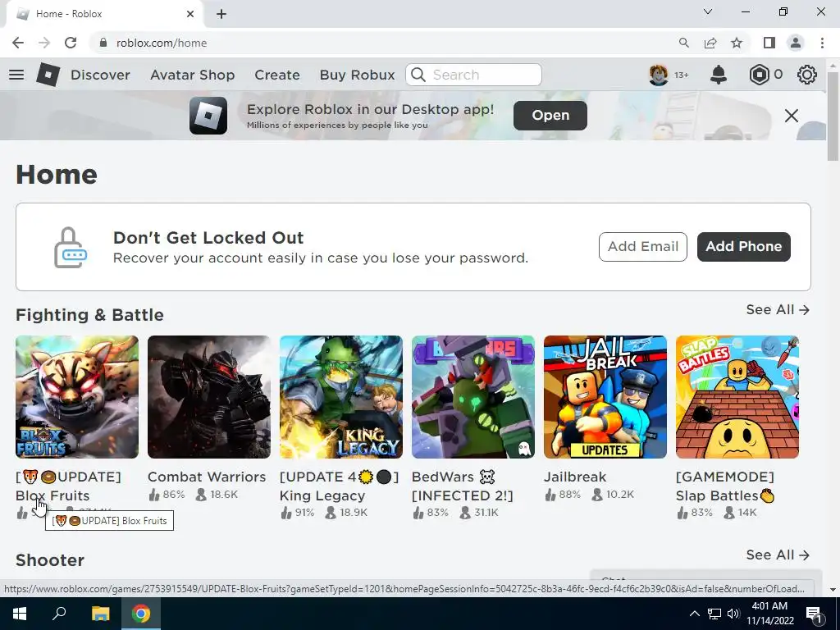Open the notifications bell icon
Viewport: 840px width, 630px height.
click(x=719, y=75)
